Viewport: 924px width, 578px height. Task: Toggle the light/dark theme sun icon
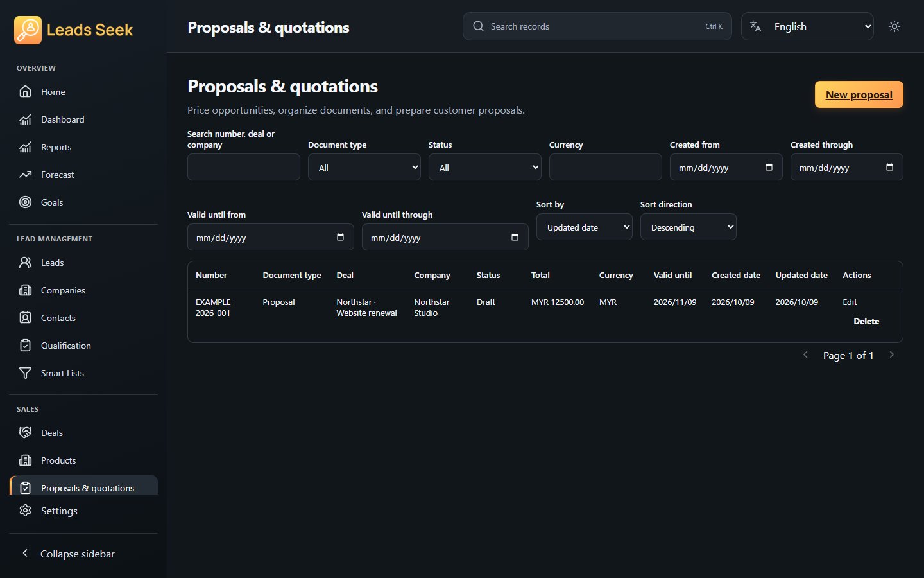pyautogui.click(x=894, y=26)
